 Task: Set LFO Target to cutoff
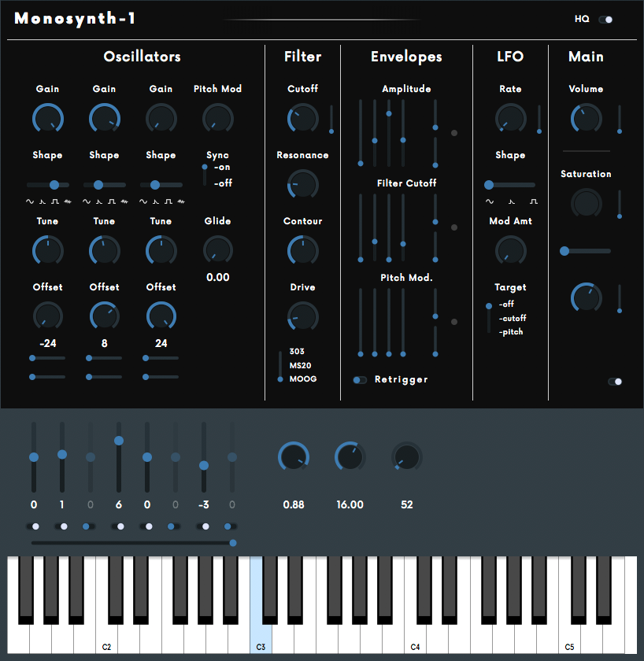coord(512,319)
